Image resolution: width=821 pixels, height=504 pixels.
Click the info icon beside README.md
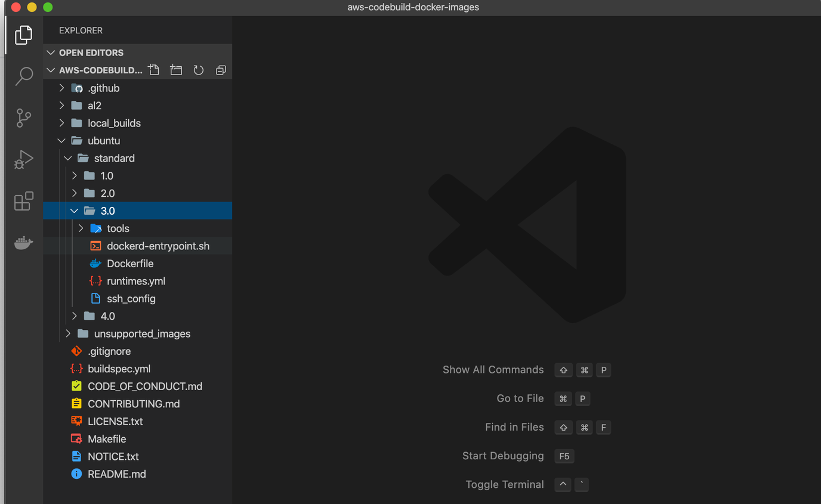click(76, 474)
